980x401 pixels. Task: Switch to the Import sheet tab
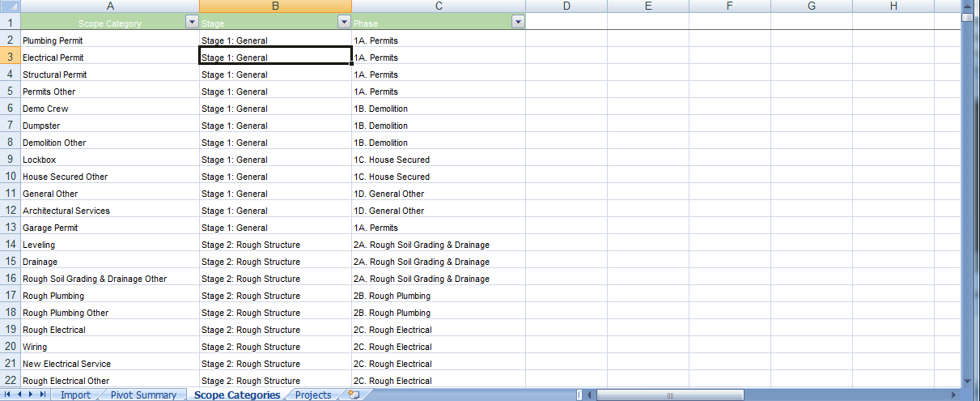pyautogui.click(x=75, y=395)
